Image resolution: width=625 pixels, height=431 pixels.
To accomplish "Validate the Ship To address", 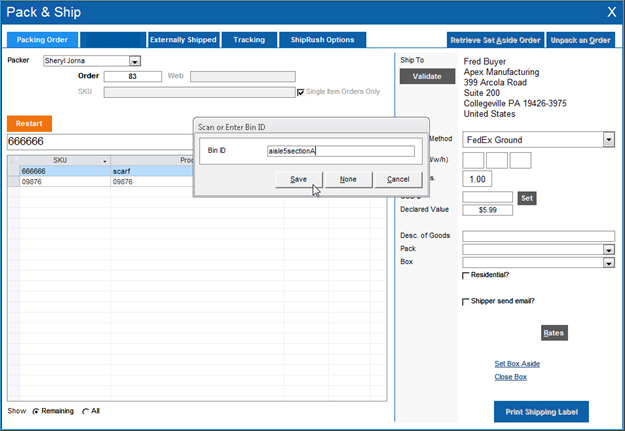I will (x=427, y=76).
